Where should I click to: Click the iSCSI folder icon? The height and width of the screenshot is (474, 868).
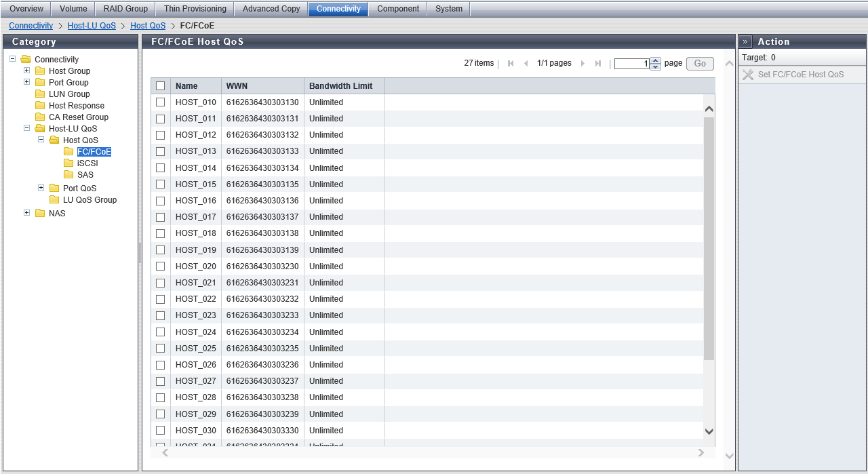click(x=68, y=163)
